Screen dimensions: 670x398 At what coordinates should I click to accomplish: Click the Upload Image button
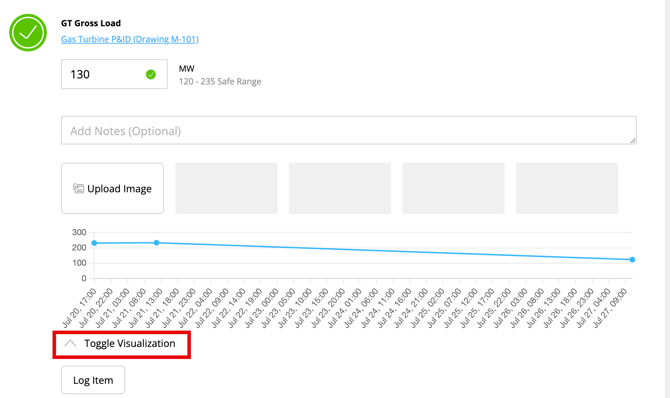(112, 188)
